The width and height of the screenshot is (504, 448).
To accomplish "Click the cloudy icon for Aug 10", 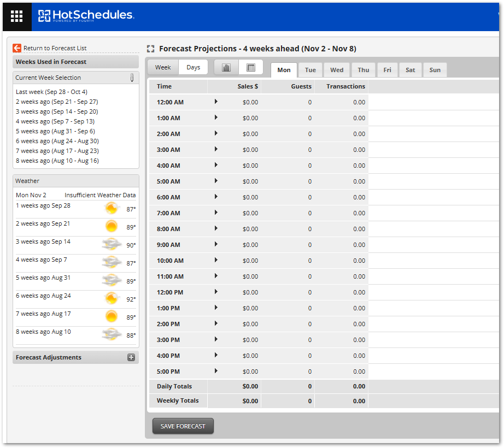I will point(112,334).
